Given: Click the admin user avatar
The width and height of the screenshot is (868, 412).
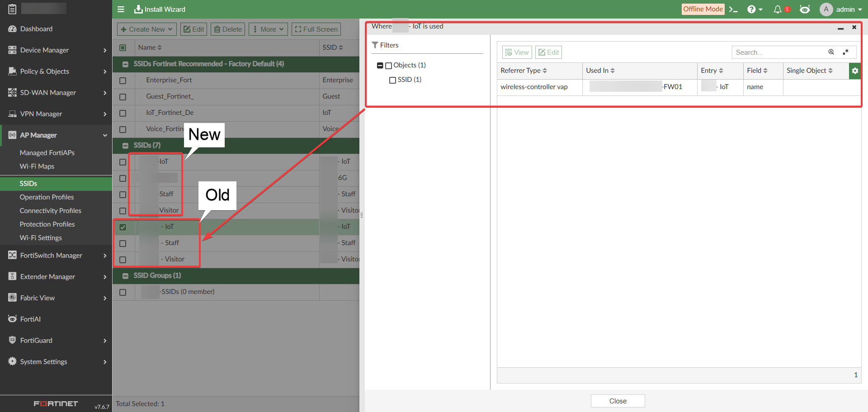Looking at the screenshot, I should pos(826,9).
